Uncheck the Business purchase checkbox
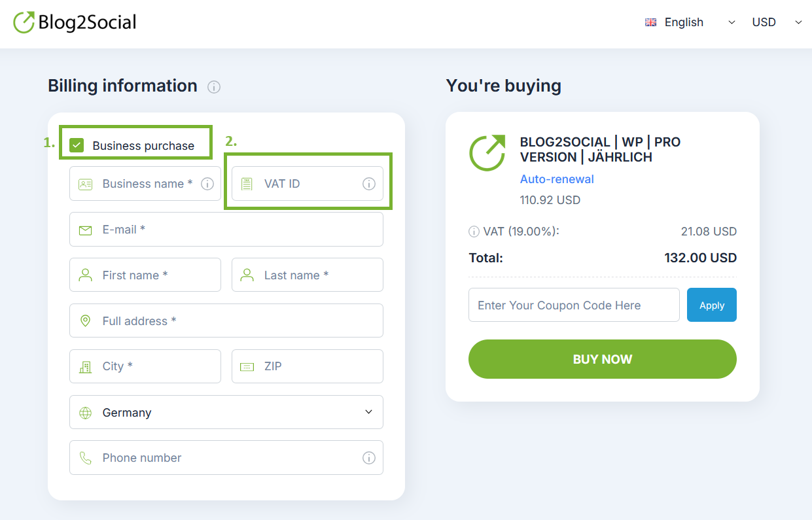 point(77,145)
